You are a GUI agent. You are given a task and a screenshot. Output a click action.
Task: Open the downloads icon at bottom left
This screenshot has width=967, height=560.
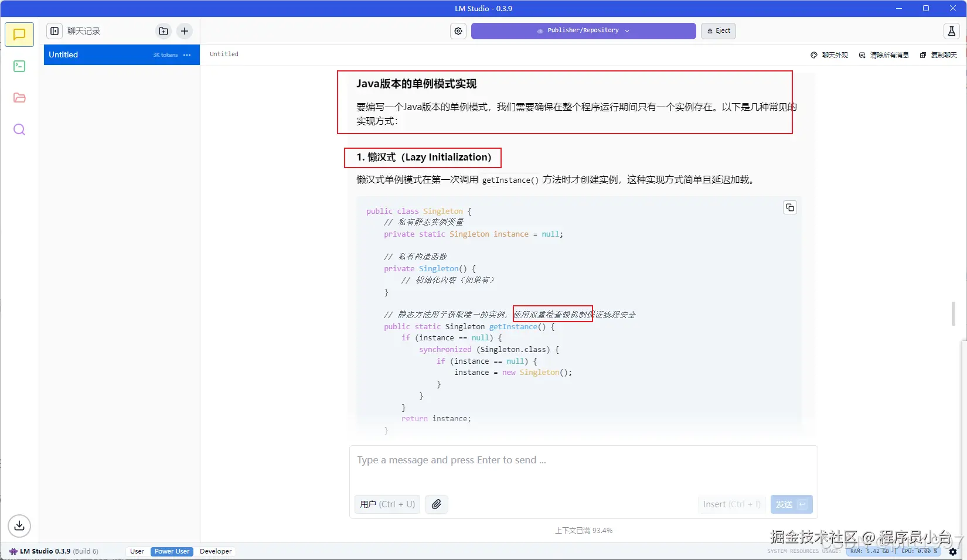(x=19, y=526)
